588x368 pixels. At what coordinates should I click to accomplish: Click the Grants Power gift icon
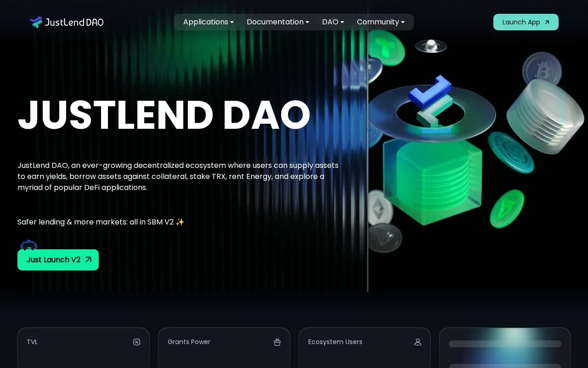[277, 342]
